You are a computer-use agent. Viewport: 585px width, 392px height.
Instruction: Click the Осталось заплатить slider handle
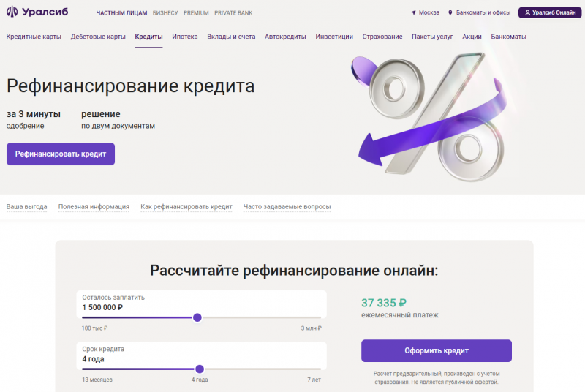197,317
